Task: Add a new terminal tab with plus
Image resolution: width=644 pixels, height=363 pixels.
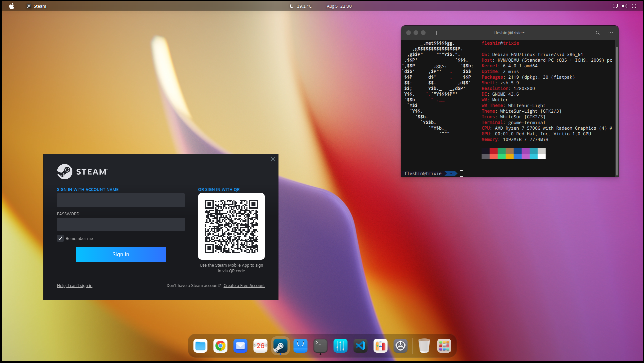Action: point(436,33)
